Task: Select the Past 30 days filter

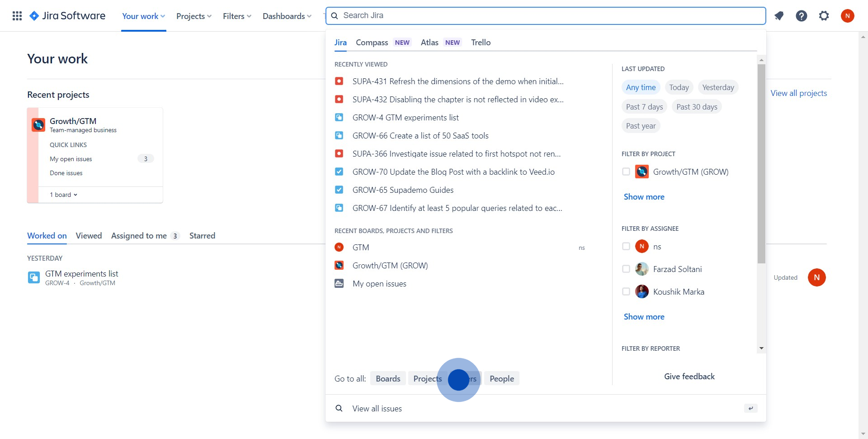Action: [697, 107]
